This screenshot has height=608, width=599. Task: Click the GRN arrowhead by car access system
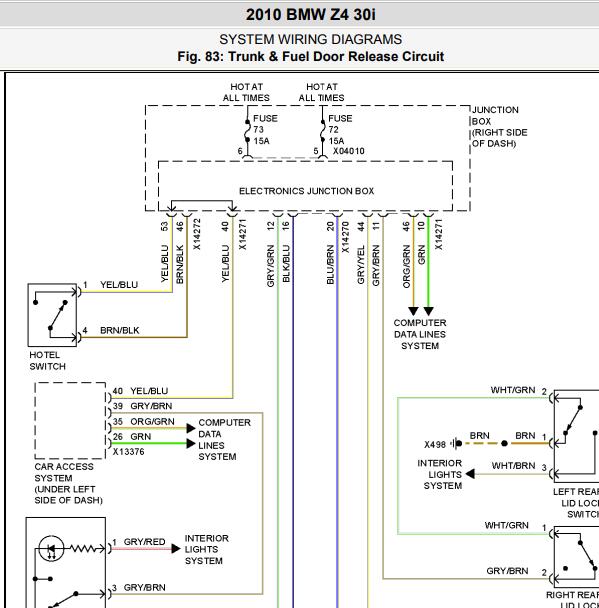click(191, 444)
